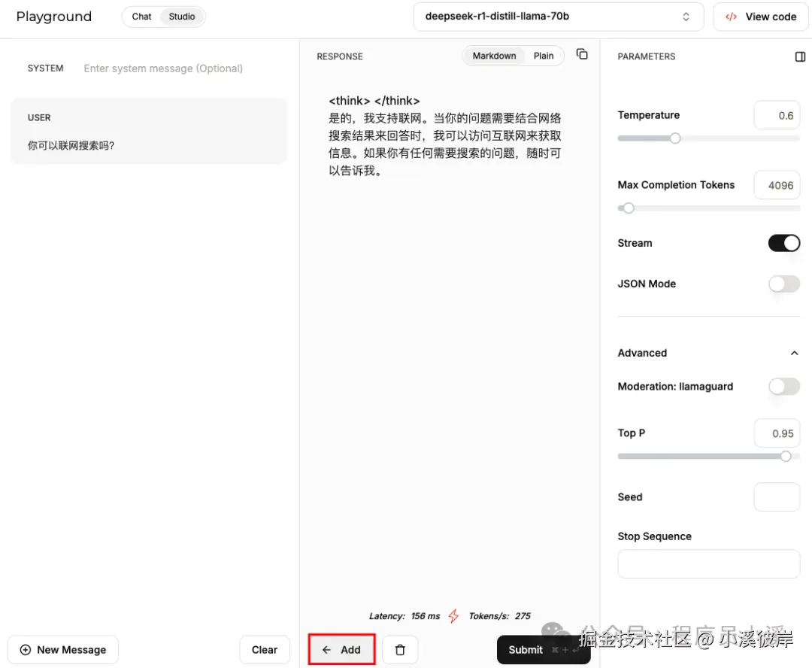This screenshot has width=812, height=668.
Task: Disable the Stream toggle
Action: pos(784,243)
